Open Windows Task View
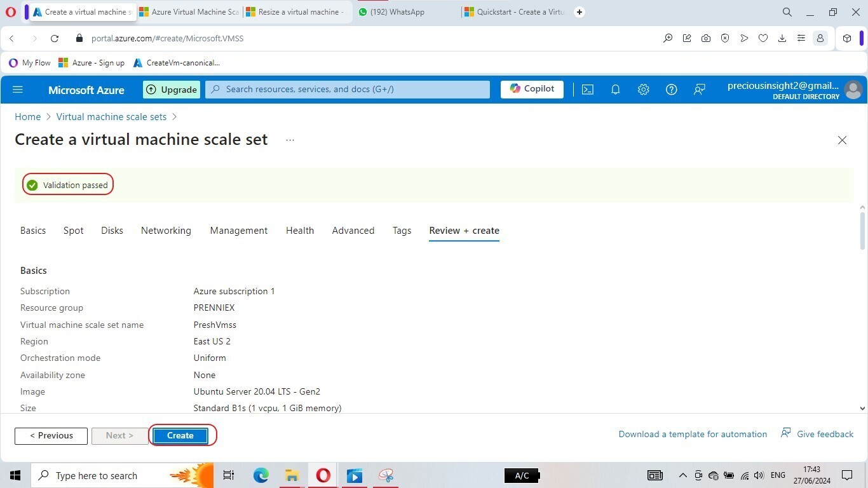The image size is (868, 488). 229,475
